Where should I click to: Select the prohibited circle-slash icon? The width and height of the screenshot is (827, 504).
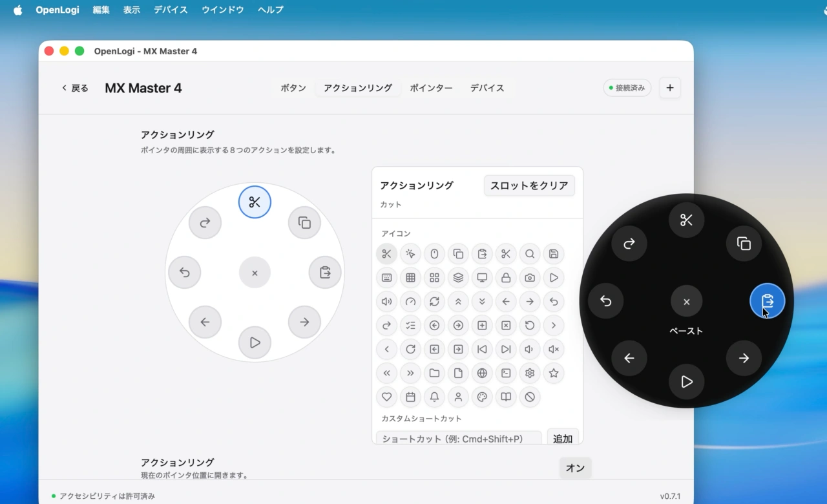530,397
